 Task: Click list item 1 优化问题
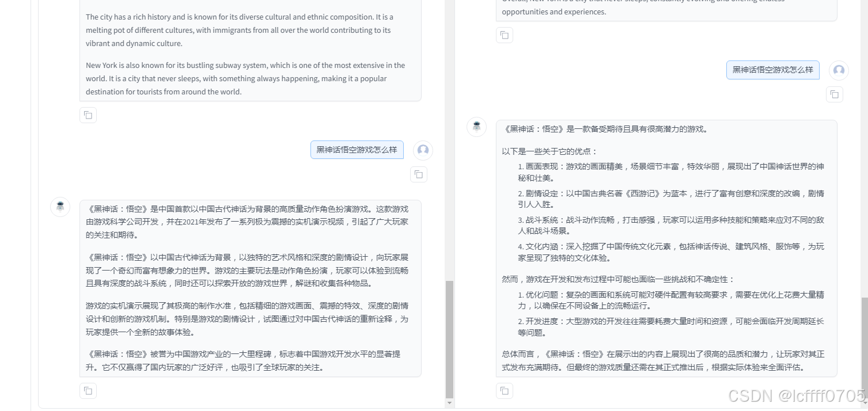[x=671, y=300]
